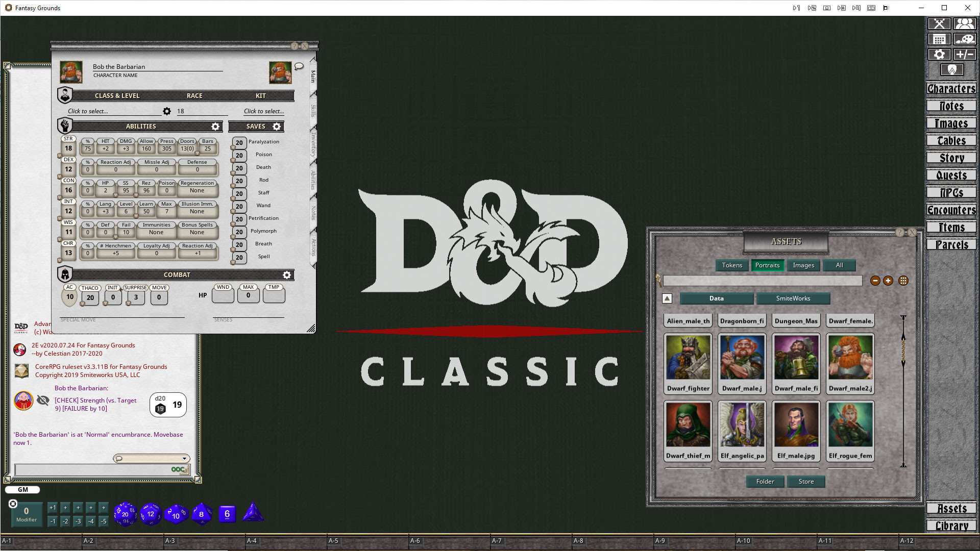The height and width of the screenshot is (551, 980).
Task: Open the Combat Tracker crossed swords icon
Action: (x=939, y=23)
